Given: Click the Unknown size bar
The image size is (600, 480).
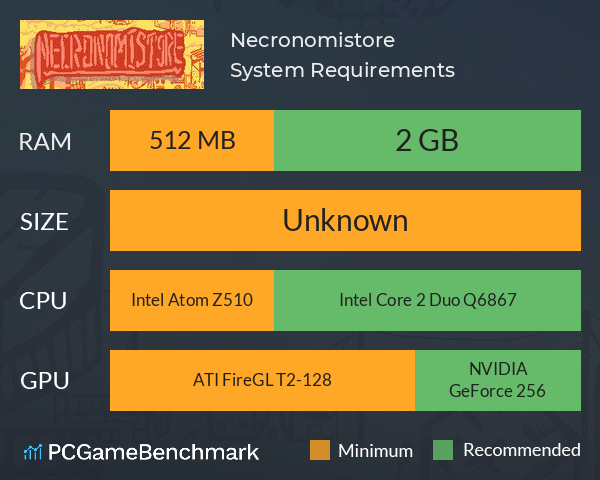Looking at the screenshot, I should coord(345,220).
